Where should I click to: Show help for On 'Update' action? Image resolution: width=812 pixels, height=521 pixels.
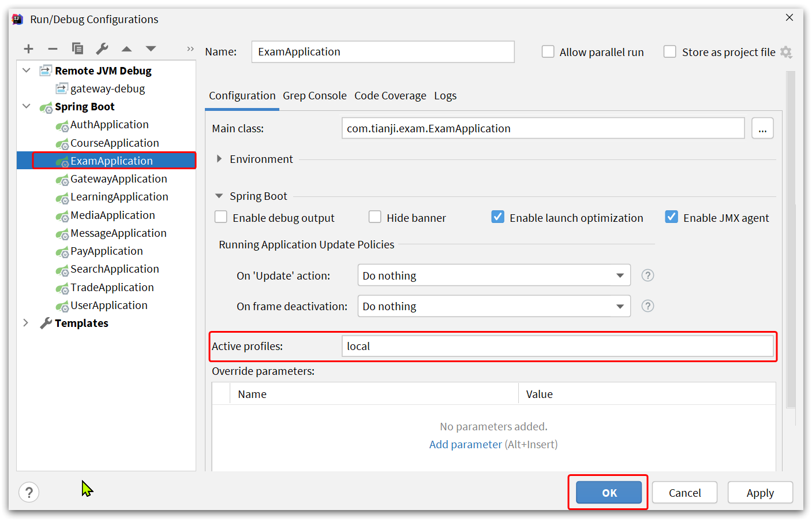(x=648, y=276)
